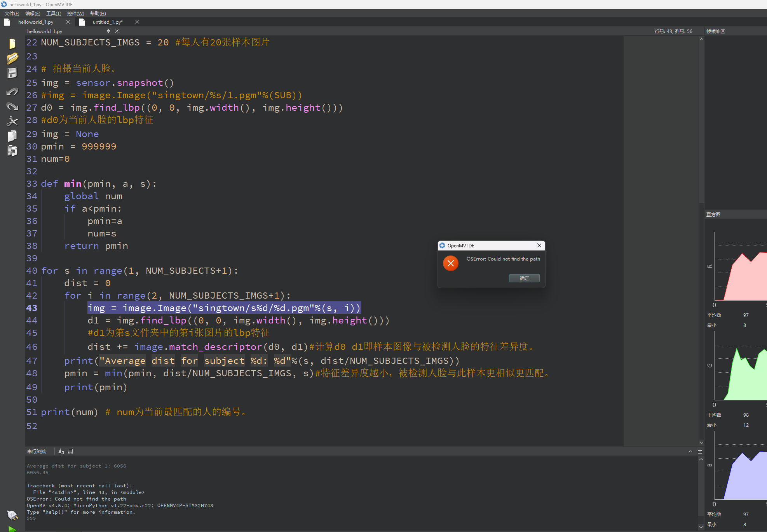Open the 控件(W) menu
Image resolution: width=767 pixels, height=532 pixels.
(75, 13)
